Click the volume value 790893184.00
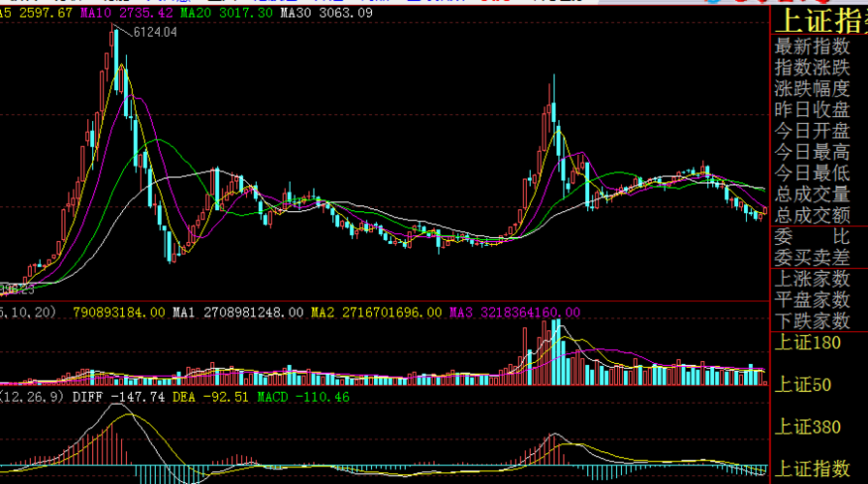The width and height of the screenshot is (868, 484). tap(119, 313)
